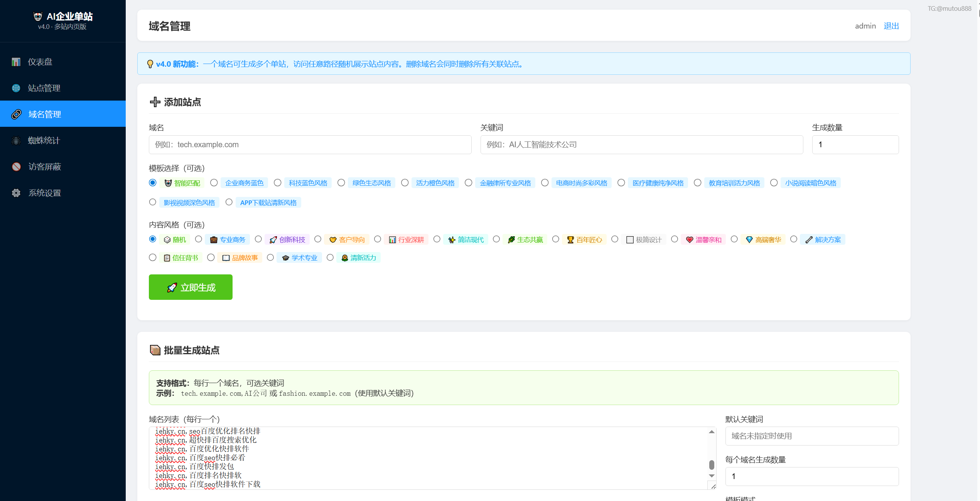Screen dimensions: 980x501
Task: Click the rocket icon on 立即生成
Action: tap(172, 287)
